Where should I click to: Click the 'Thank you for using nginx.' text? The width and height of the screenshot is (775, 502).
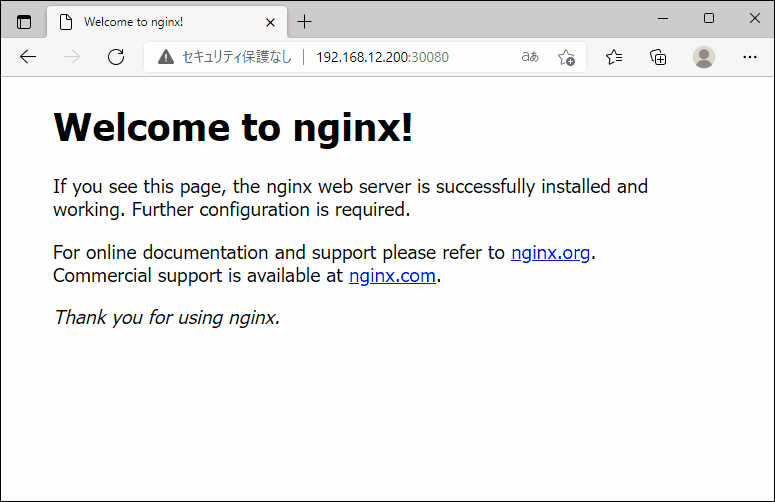167,318
